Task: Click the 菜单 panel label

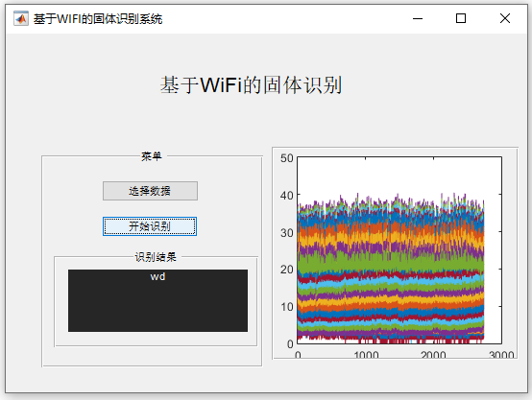Action: pos(152,156)
